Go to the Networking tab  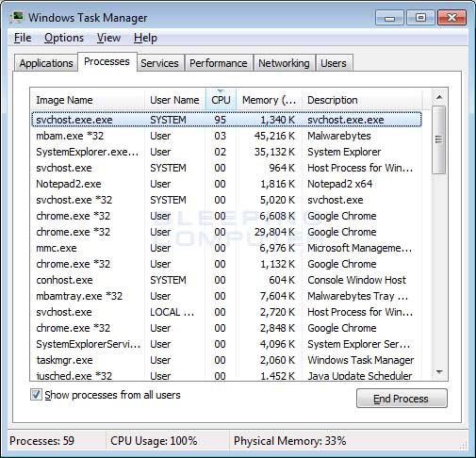coord(284,63)
